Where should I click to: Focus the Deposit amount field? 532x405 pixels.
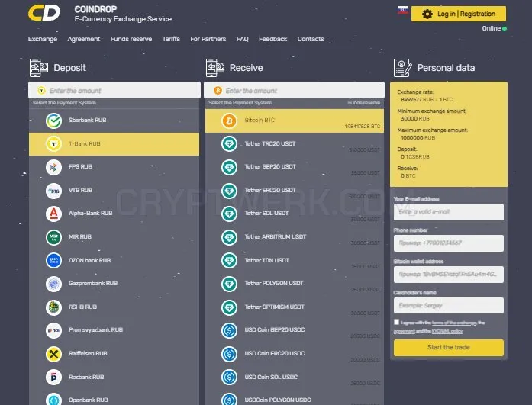[114, 91]
